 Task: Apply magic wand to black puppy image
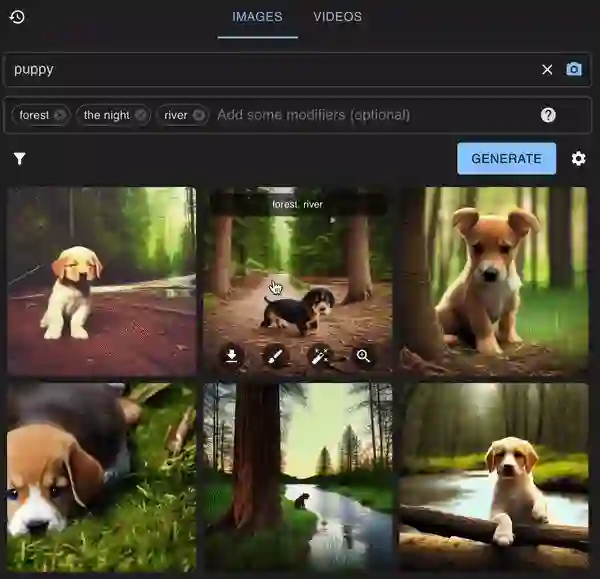tap(320, 356)
